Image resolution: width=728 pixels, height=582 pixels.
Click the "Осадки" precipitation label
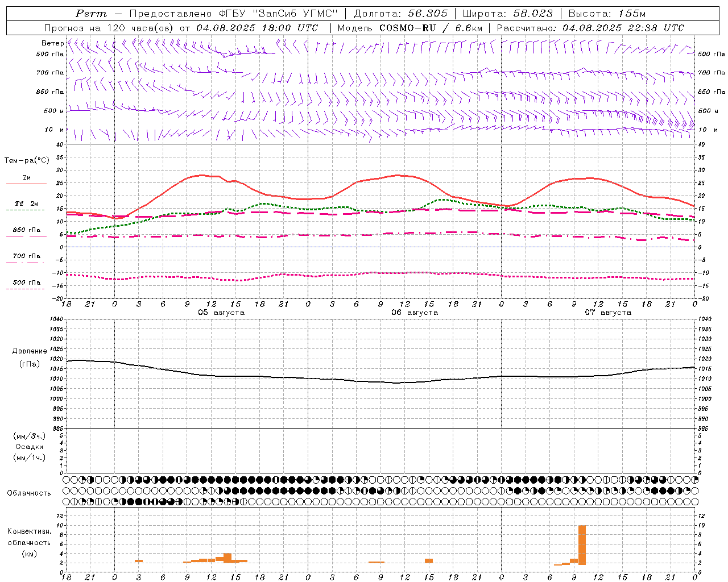coord(30,447)
